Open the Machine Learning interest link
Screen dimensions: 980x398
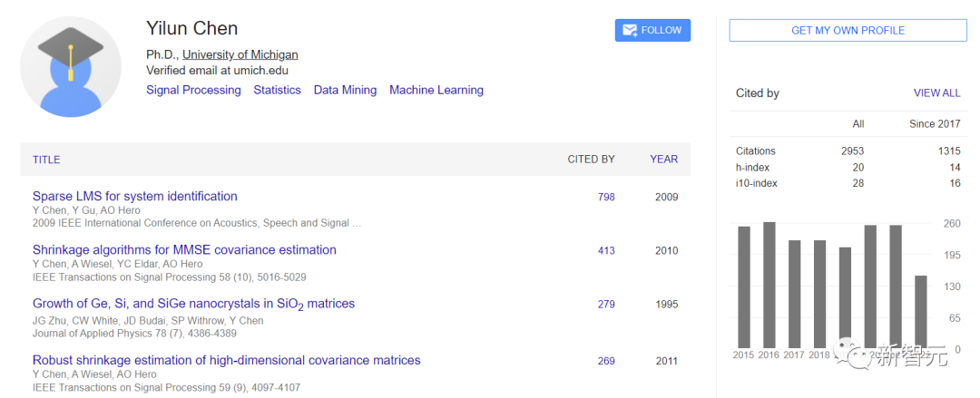click(436, 90)
